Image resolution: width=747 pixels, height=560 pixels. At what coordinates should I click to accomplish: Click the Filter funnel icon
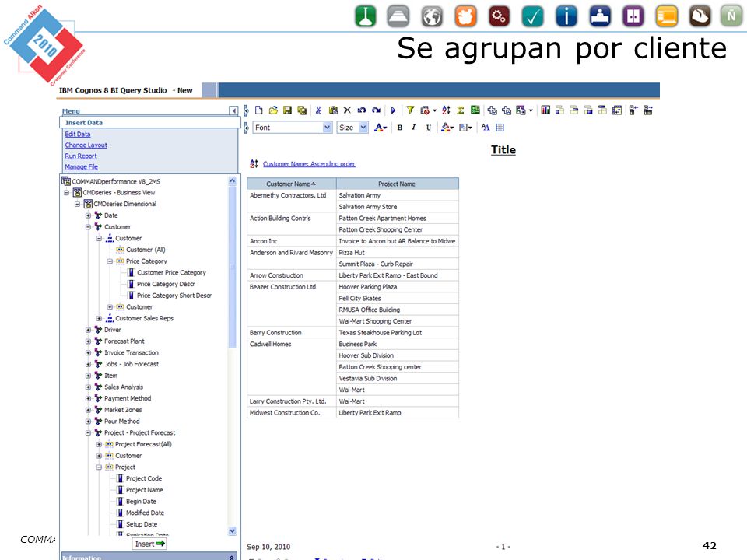click(x=410, y=110)
